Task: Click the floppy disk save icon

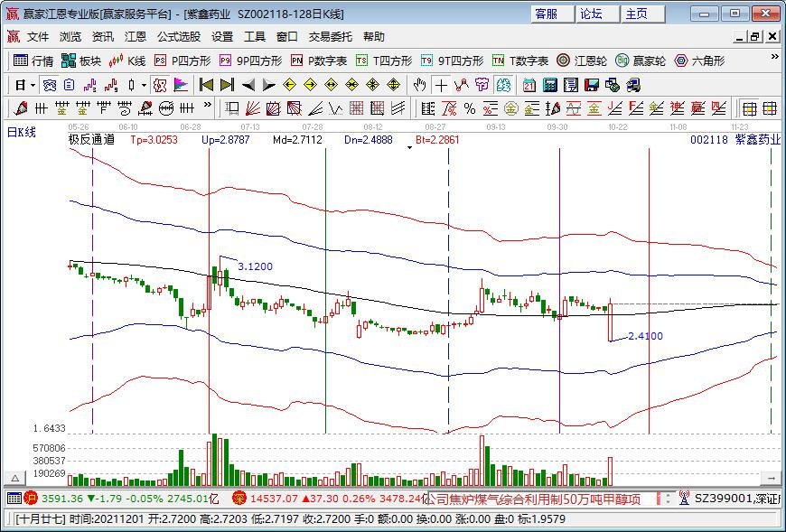Action: click(x=592, y=85)
